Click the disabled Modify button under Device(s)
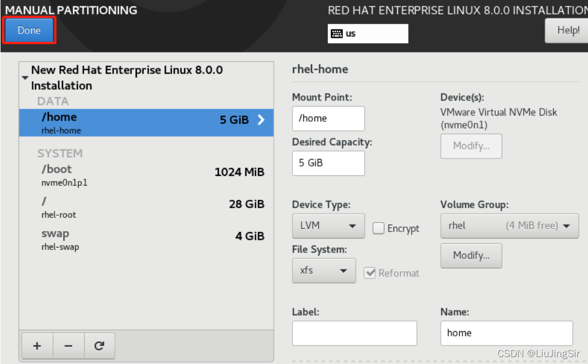 click(471, 146)
